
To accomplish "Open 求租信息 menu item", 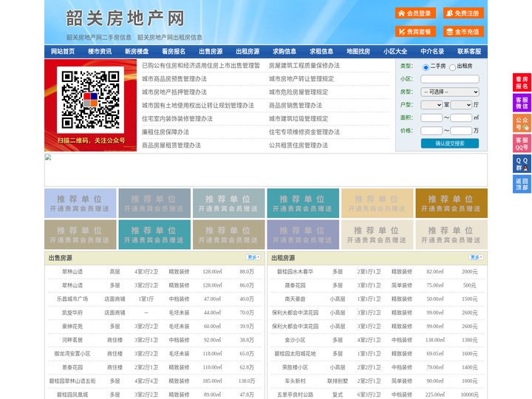I will [x=321, y=52].
